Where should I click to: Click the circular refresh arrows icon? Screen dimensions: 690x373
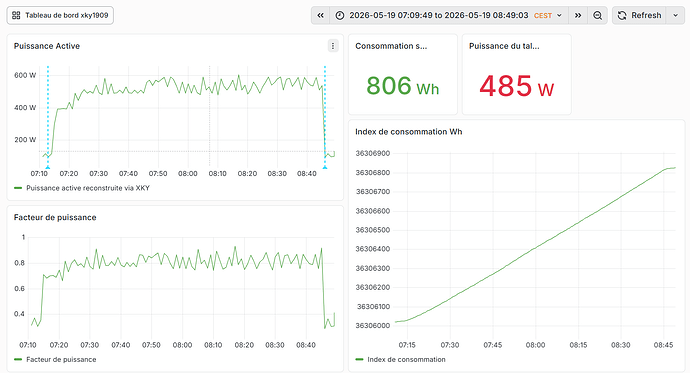[622, 15]
